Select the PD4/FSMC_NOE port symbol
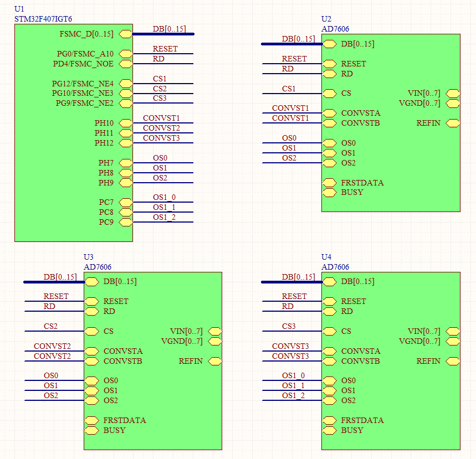Image resolution: width=476 pixels, height=459 pixels. (125, 64)
